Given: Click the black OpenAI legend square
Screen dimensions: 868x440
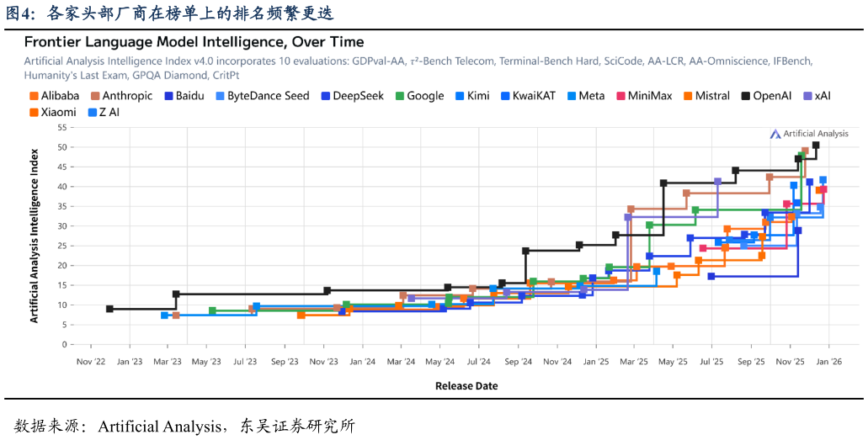Looking at the screenshot, I should tap(747, 96).
